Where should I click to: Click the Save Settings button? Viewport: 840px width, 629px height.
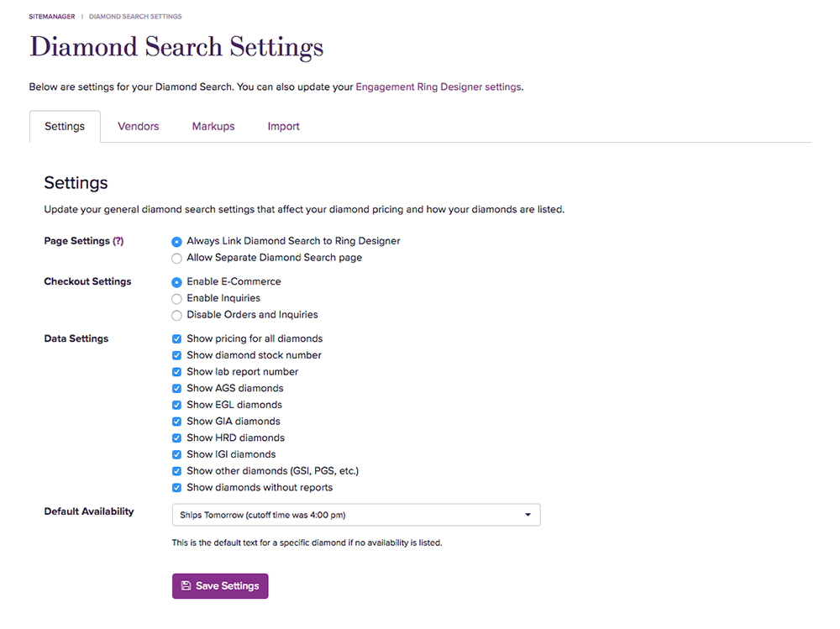(220, 586)
